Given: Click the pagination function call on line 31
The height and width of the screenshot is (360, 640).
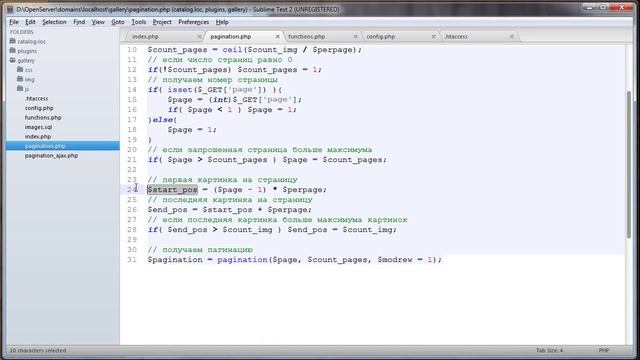Looking at the screenshot, I should [x=242, y=260].
